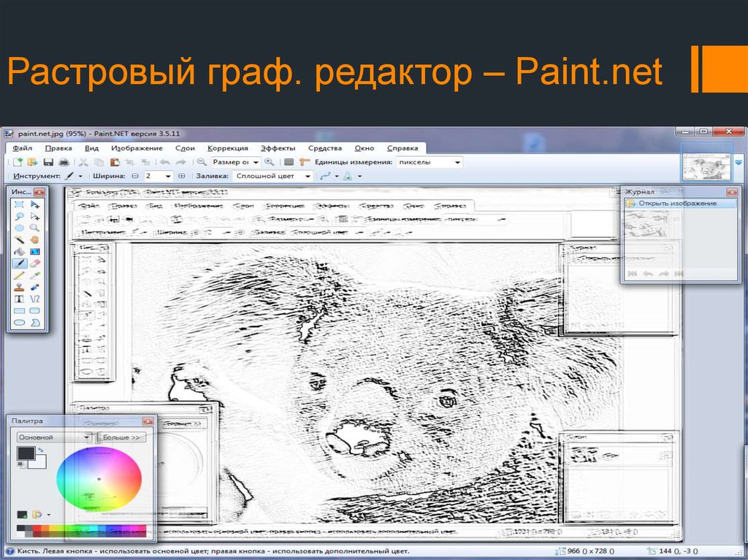The height and width of the screenshot is (560, 748).
Task: Reset colors to black and white
Action: coord(20,464)
